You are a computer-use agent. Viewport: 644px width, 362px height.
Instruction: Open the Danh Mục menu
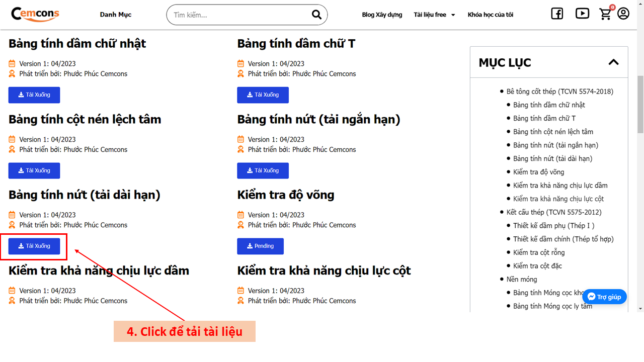[x=116, y=15]
